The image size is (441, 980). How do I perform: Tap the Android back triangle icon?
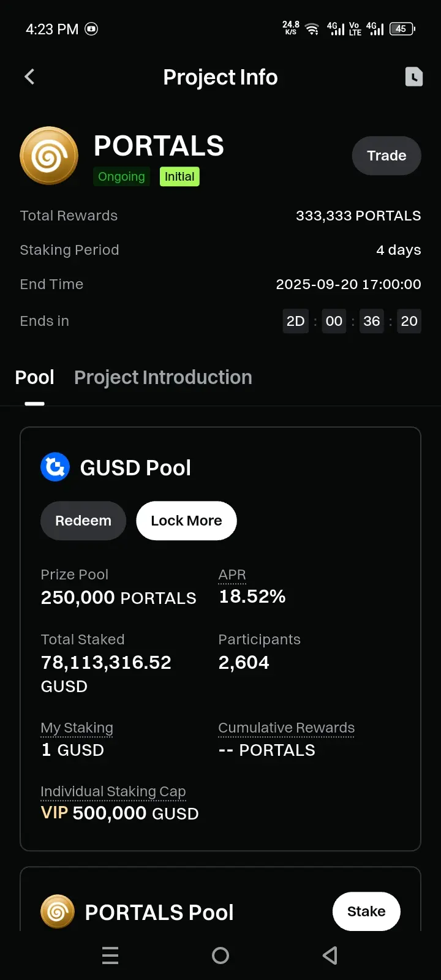(330, 956)
